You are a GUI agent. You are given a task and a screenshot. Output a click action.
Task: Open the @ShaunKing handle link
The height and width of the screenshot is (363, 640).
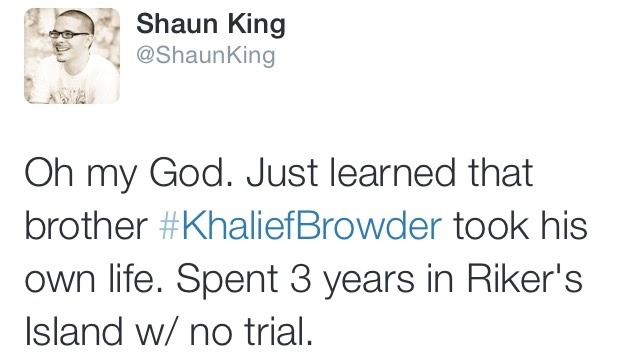point(206,56)
